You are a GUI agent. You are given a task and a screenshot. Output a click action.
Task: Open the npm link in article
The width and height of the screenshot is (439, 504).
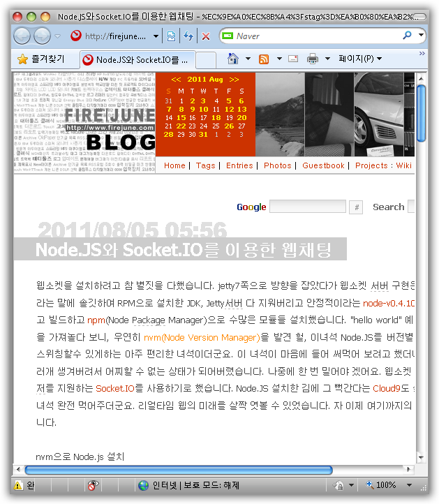96,320
